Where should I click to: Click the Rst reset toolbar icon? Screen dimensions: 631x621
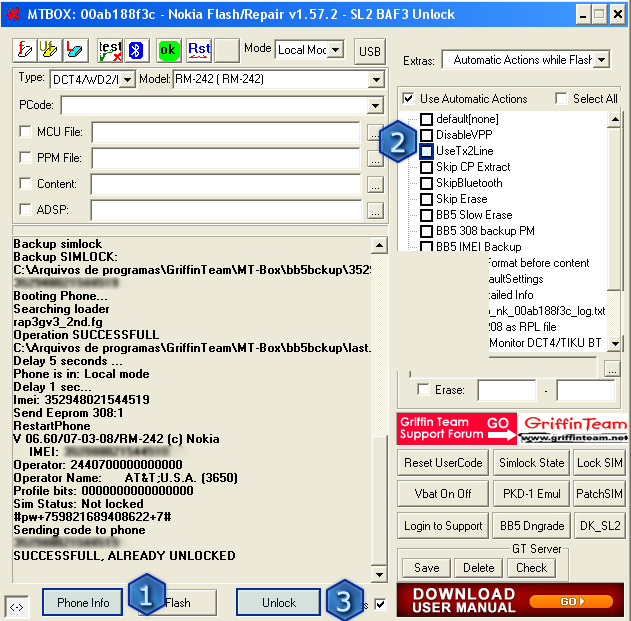[199, 50]
